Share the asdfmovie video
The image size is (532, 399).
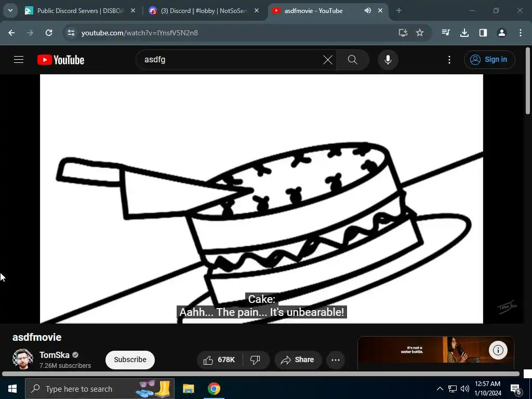pyautogui.click(x=298, y=360)
